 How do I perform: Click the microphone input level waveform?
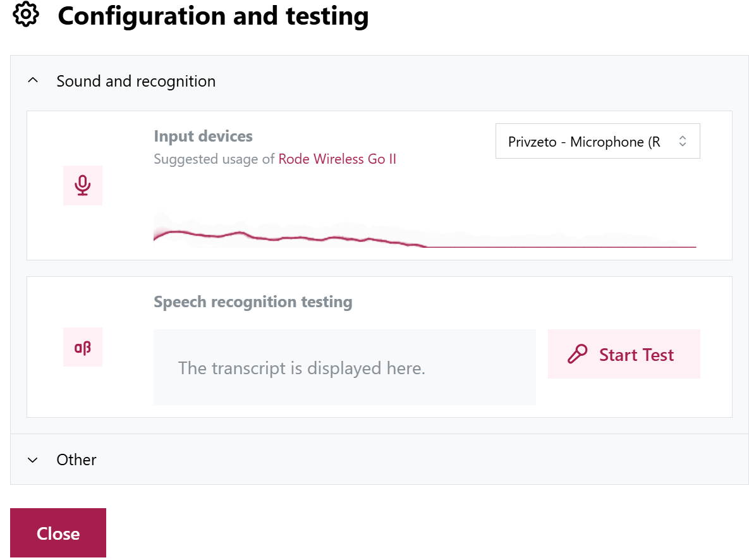click(x=425, y=230)
